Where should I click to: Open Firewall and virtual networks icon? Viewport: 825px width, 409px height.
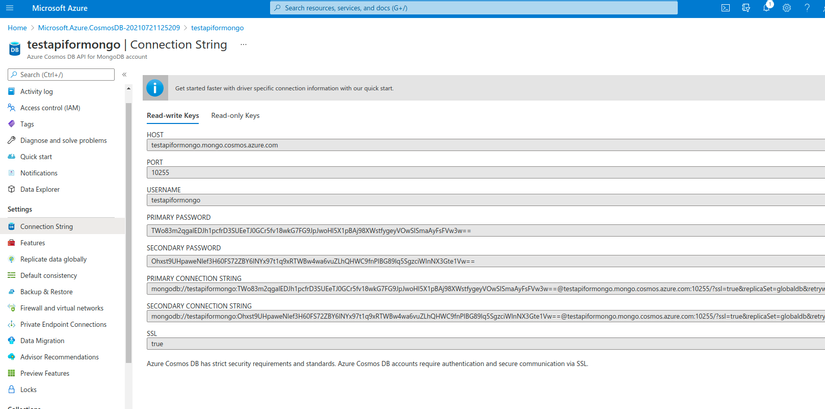pos(12,308)
